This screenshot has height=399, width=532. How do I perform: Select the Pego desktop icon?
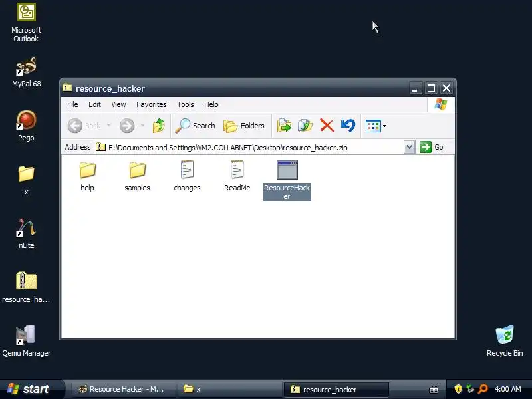[x=26, y=126]
